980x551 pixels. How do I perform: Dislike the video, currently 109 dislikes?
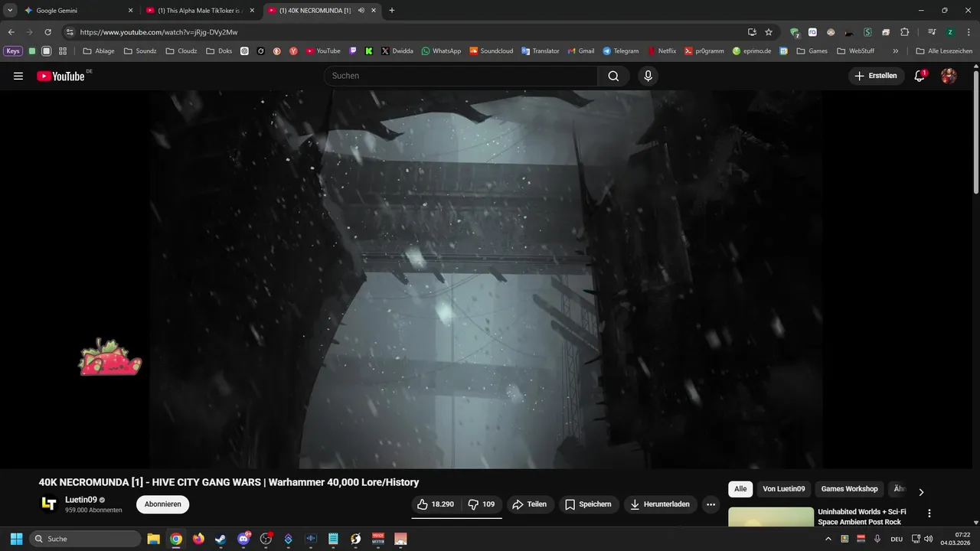click(482, 504)
